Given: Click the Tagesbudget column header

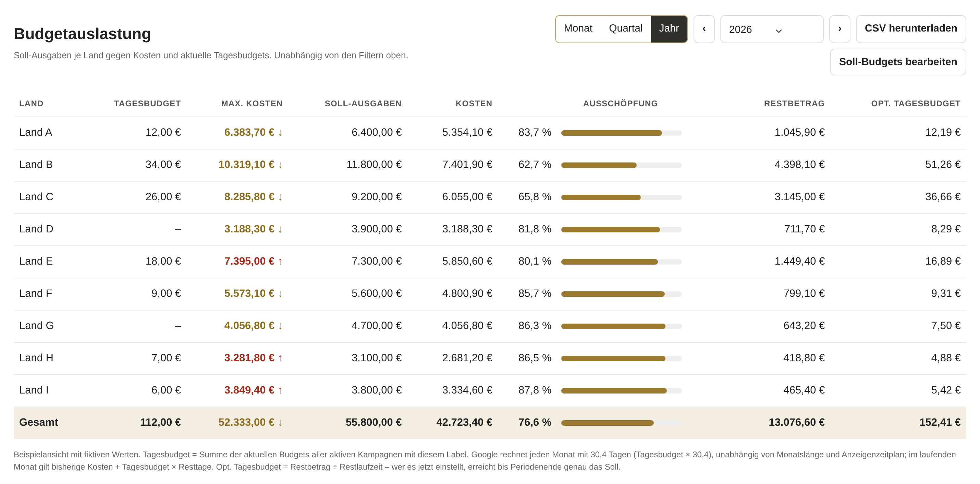Looking at the screenshot, I should tap(147, 104).
